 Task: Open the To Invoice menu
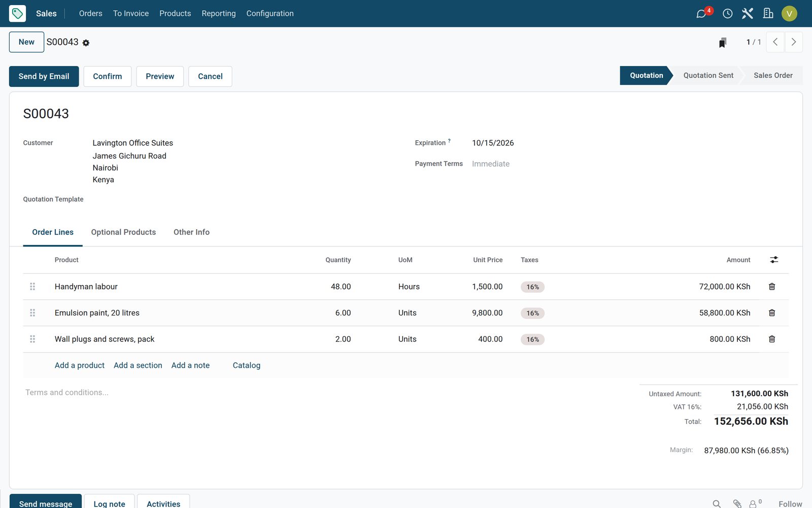coord(131,13)
